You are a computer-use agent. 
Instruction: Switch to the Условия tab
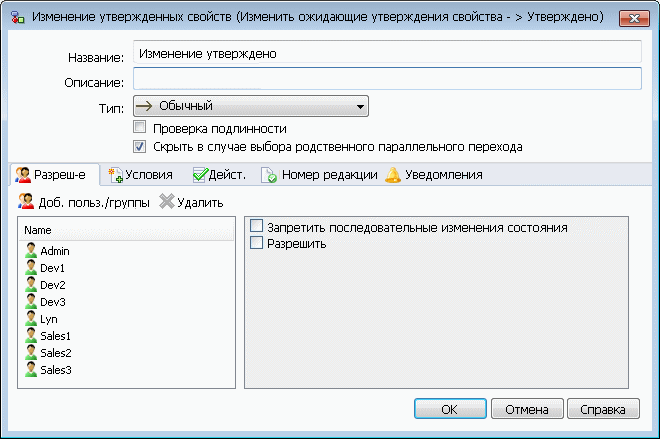tap(141, 175)
